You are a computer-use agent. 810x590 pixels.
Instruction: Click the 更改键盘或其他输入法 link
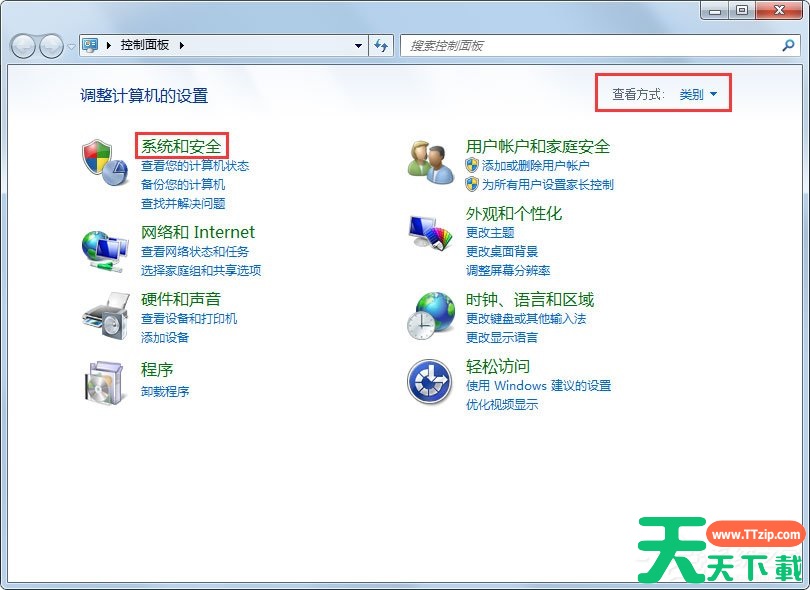pyautogui.click(x=526, y=318)
